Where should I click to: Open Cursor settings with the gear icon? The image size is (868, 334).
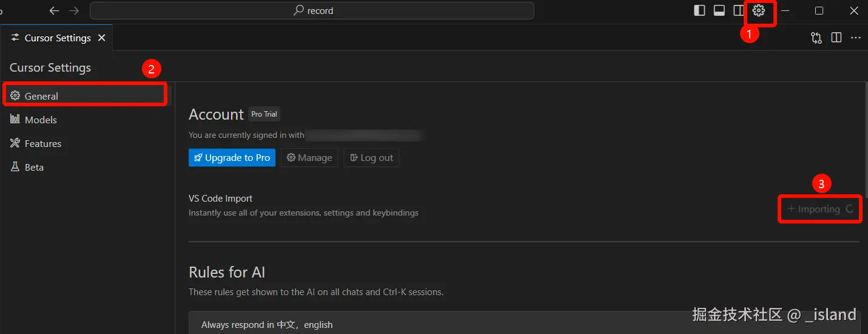(x=758, y=10)
